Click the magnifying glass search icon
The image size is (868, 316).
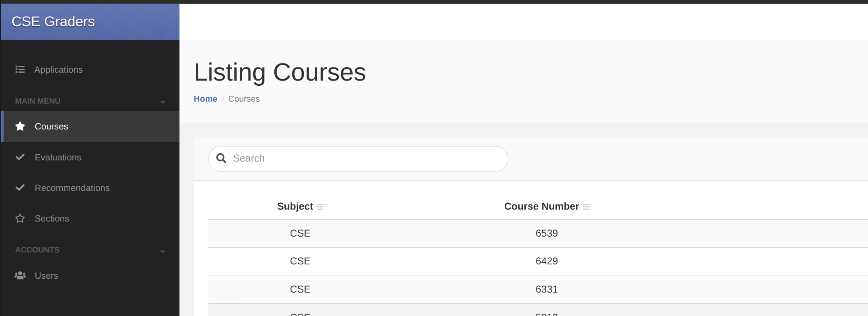221,158
